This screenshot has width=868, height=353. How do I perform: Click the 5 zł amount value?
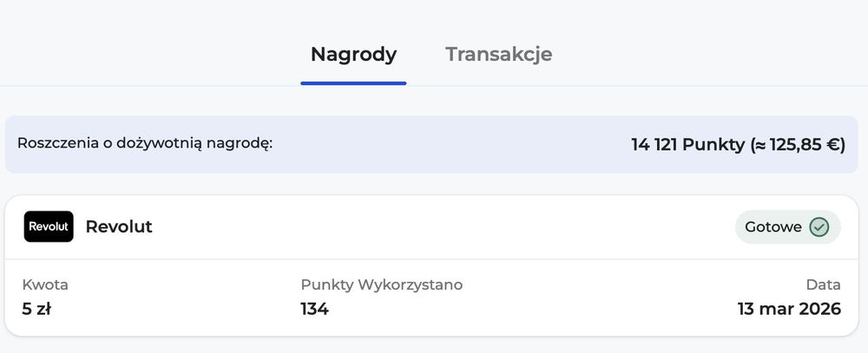pos(36,308)
